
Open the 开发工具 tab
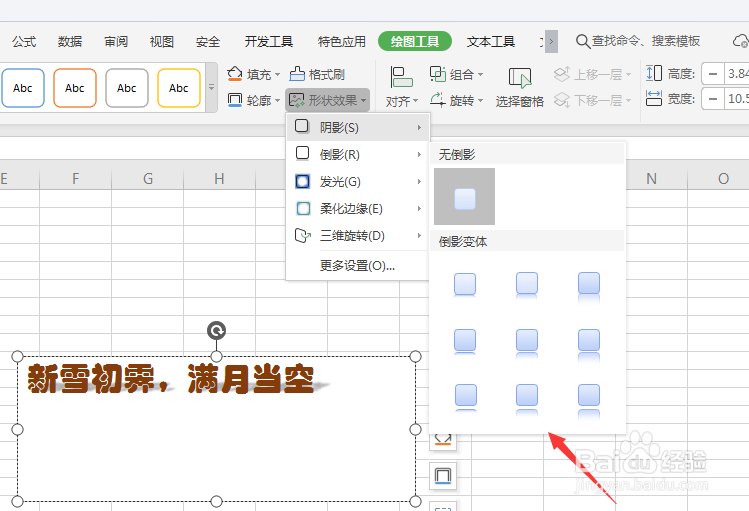click(x=269, y=42)
